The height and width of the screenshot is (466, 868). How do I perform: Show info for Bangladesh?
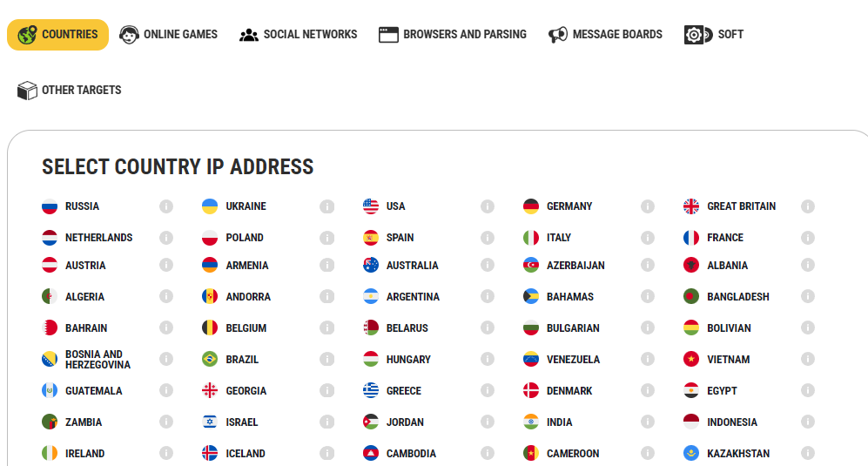pos(808,297)
